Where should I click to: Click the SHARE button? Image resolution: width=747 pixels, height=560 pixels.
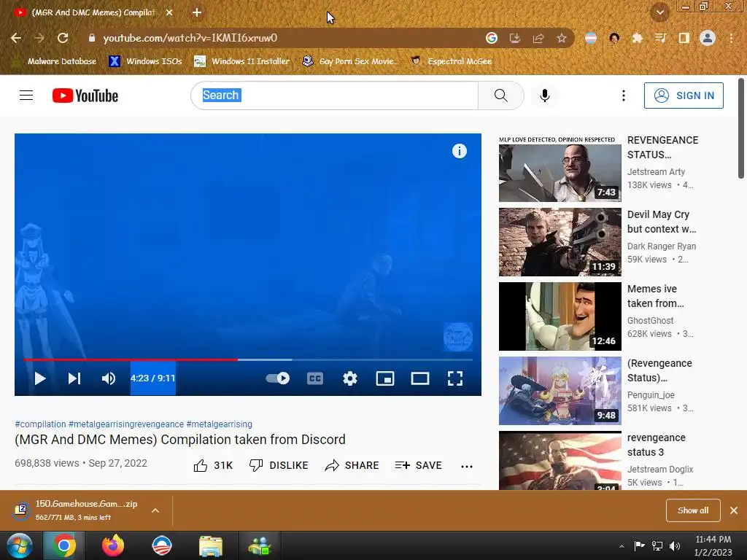(352, 465)
